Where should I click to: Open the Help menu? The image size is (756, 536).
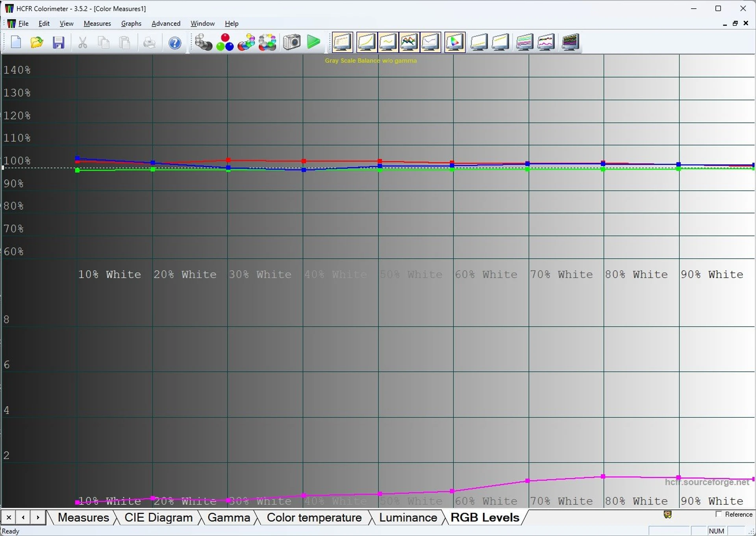click(x=232, y=24)
